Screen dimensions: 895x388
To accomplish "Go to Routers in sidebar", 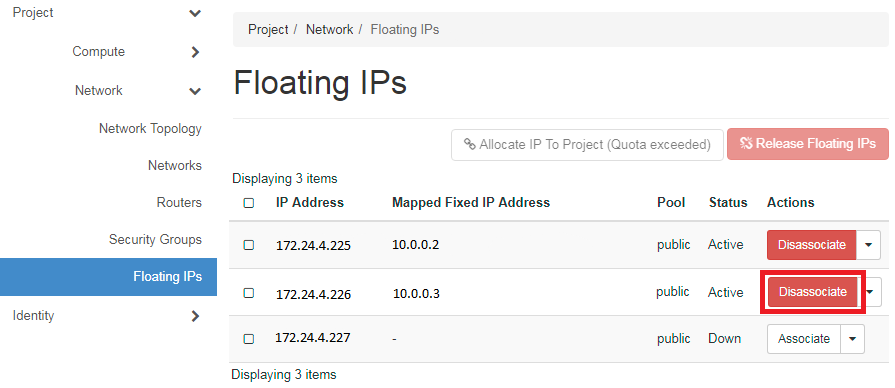I will (x=179, y=203).
